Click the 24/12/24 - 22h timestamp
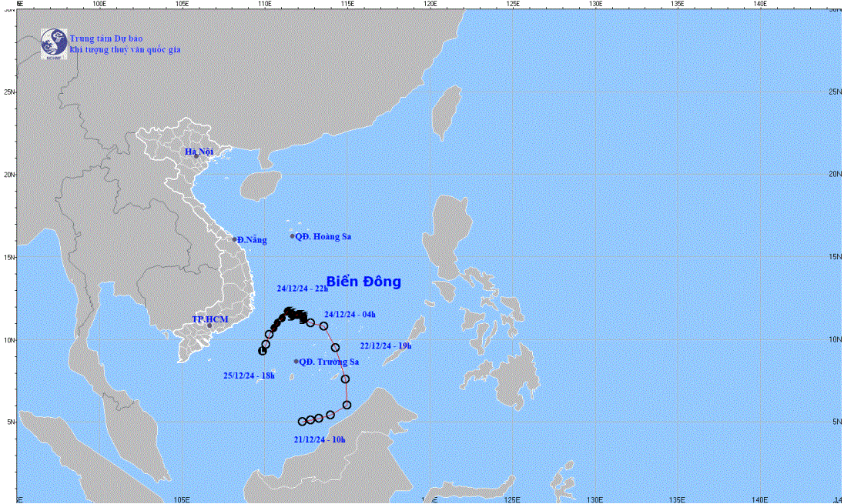Viewport: 844px width, 504px height. (x=303, y=289)
